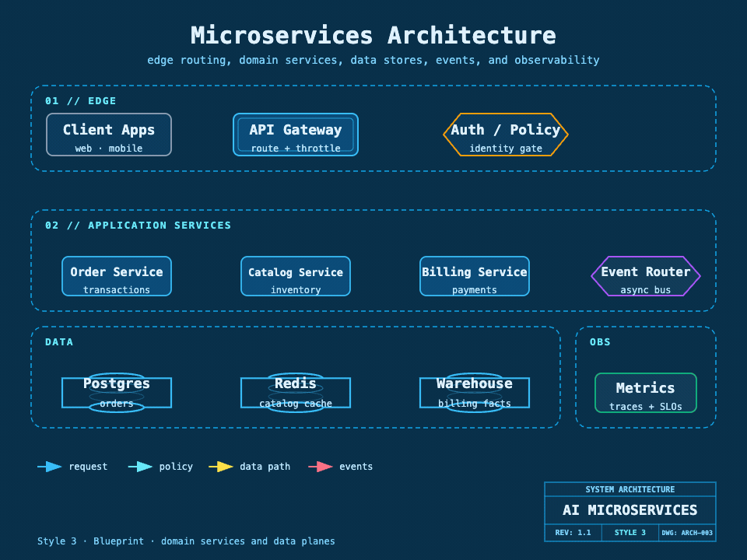This screenshot has height=560, width=747.
Task: Select the Auth / Policy hexagon
Action: tap(506, 135)
